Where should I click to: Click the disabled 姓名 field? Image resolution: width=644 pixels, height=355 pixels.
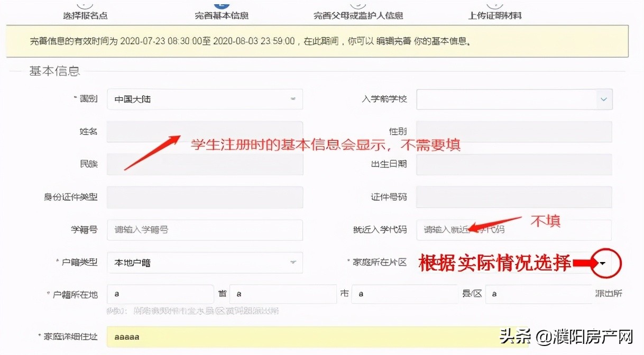click(205, 132)
